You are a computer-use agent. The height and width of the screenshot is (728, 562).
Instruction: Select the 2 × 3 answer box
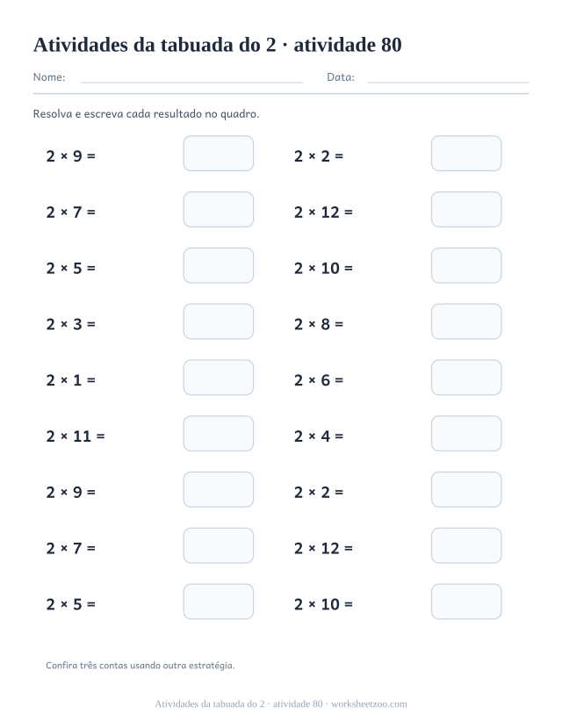point(219,321)
